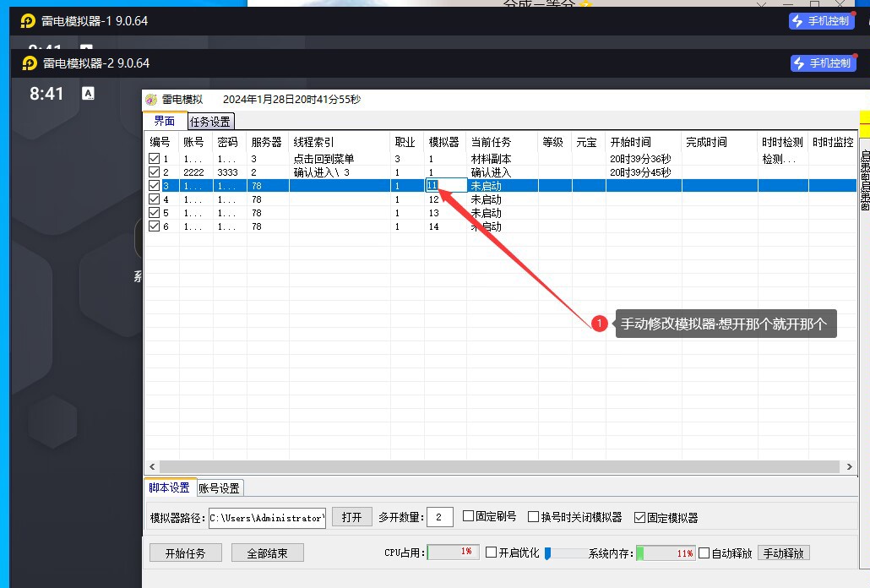Toggle the 换号时关闭模拟器 option
Screen dimensions: 870x588
coord(533,517)
